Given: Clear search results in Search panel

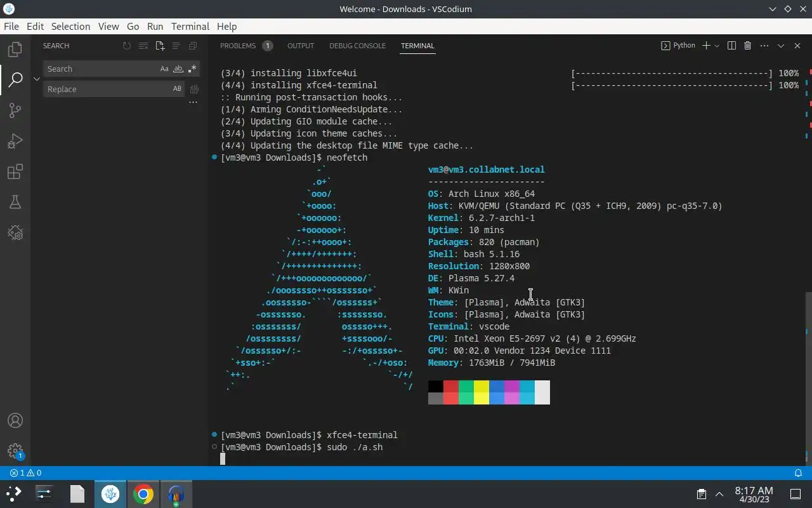Looking at the screenshot, I should (x=143, y=46).
